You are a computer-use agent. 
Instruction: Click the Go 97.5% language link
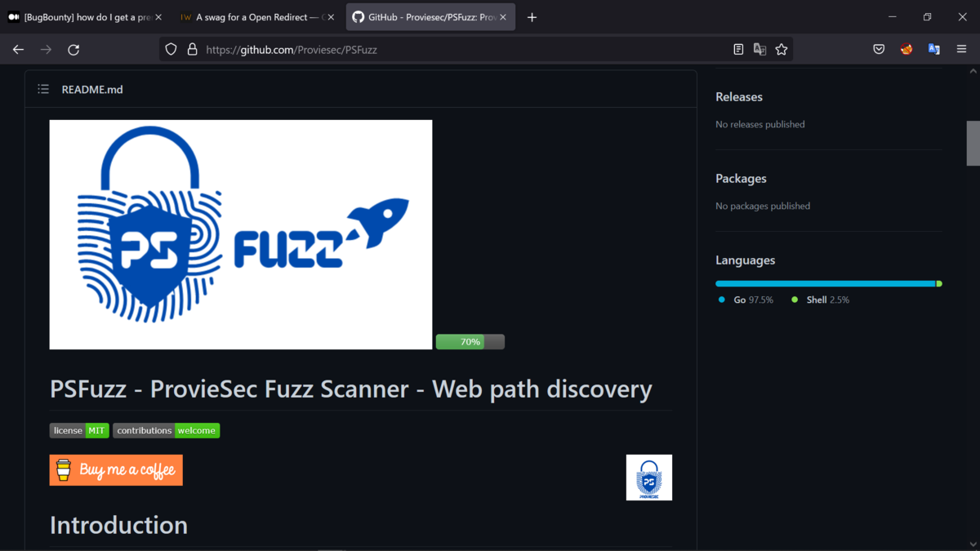pyautogui.click(x=746, y=300)
